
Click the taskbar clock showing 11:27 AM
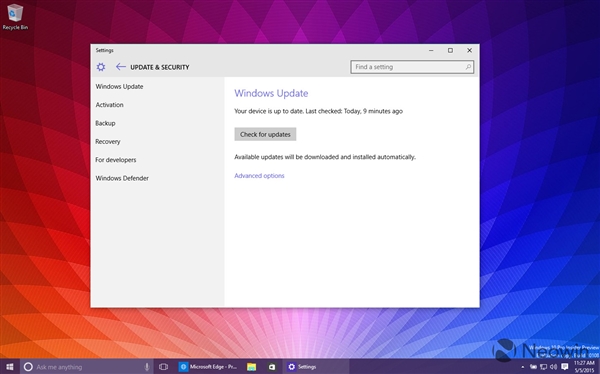pyautogui.click(x=584, y=367)
